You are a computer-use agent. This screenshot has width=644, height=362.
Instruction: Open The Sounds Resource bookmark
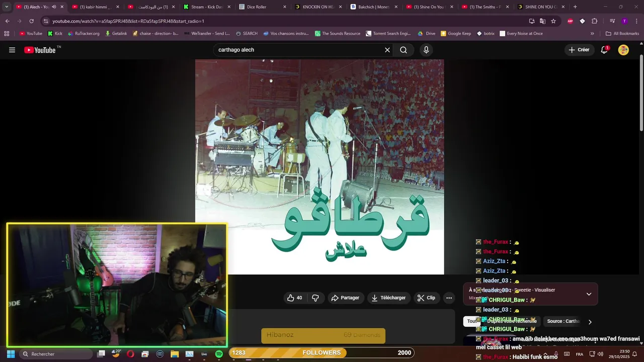338,34
